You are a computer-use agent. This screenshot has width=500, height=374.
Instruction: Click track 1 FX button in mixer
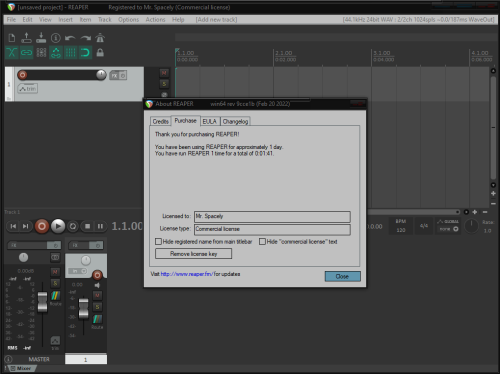point(79,245)
